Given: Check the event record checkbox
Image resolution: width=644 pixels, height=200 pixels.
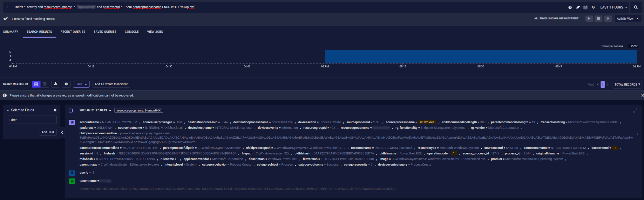Looking at the screenshot, I should (71, 110).
